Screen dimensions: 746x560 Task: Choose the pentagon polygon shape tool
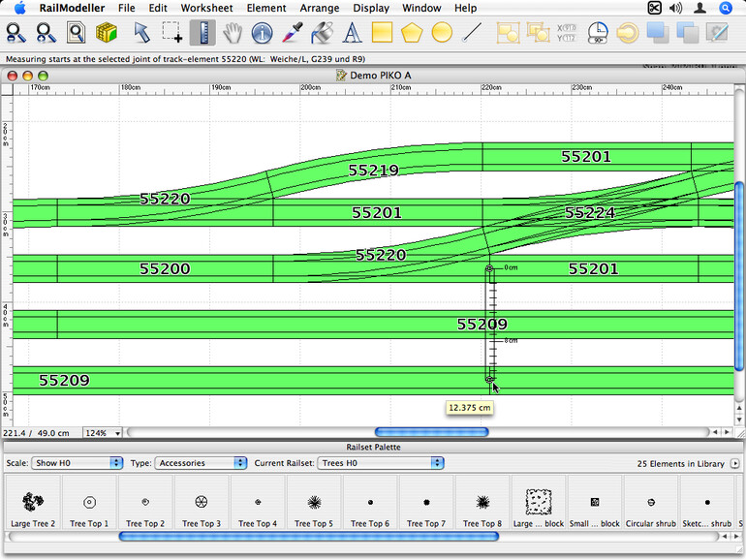[412, 33]
